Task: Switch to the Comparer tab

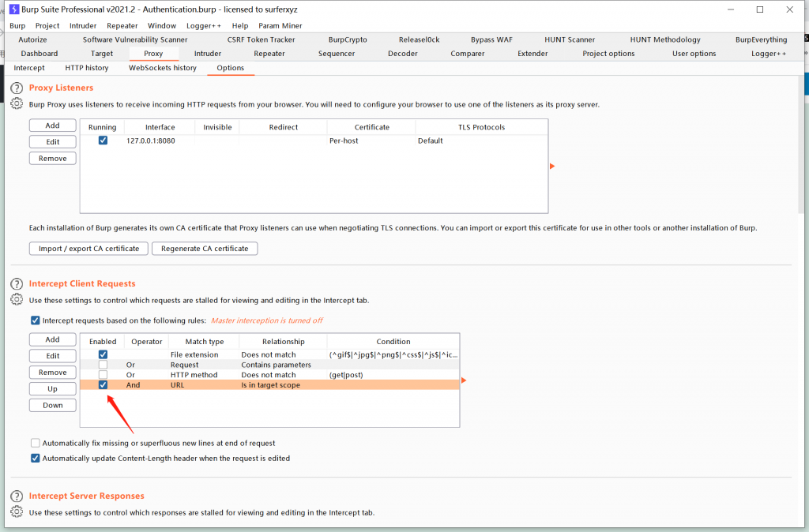Action: coord(468,54)
